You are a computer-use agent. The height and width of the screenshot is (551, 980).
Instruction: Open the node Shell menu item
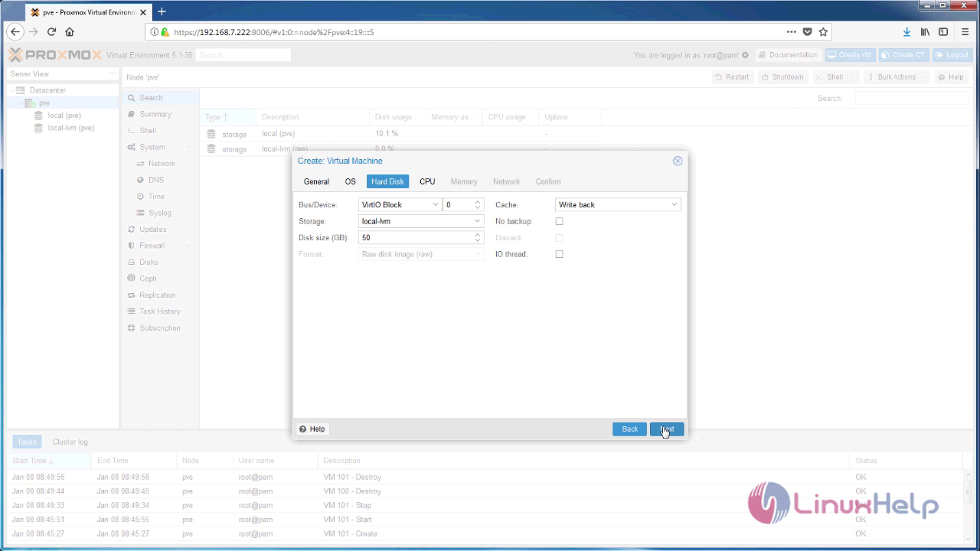click(160, 131)
